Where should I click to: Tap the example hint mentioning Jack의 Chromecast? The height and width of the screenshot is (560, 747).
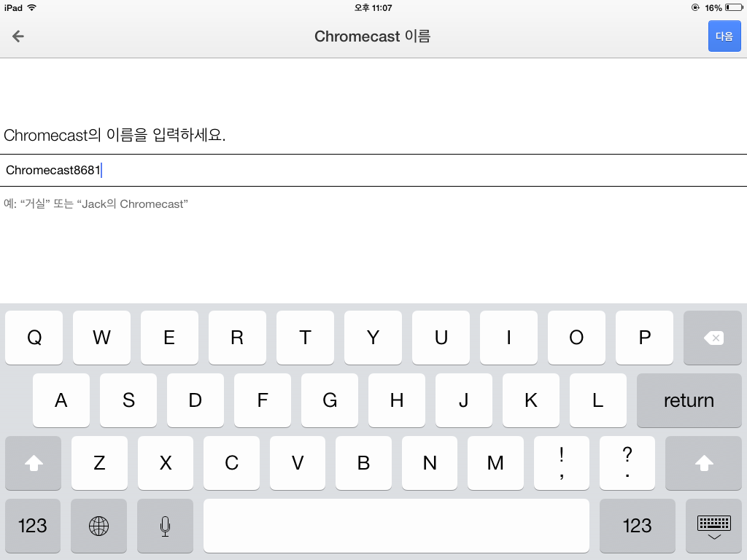[96, 204]
